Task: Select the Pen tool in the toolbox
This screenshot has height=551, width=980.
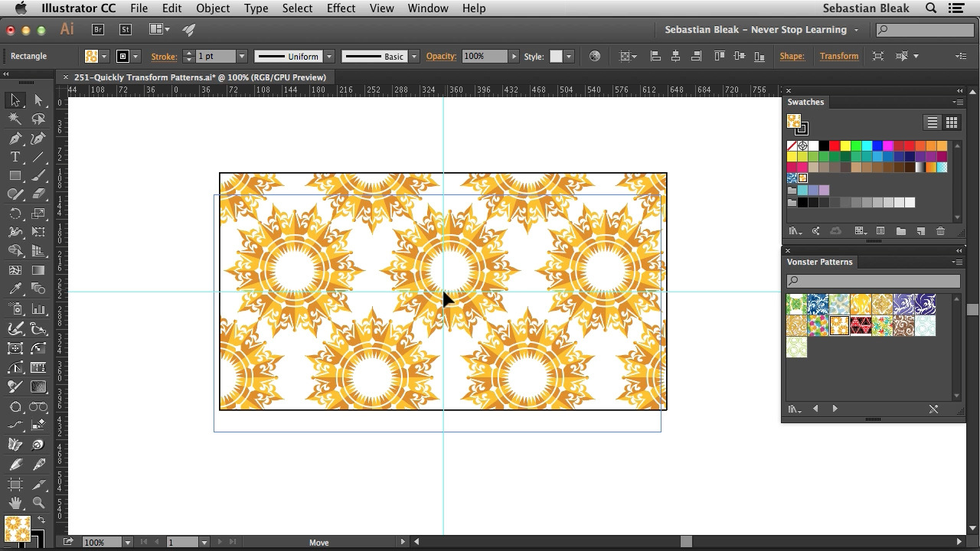Action: [15, 139]
